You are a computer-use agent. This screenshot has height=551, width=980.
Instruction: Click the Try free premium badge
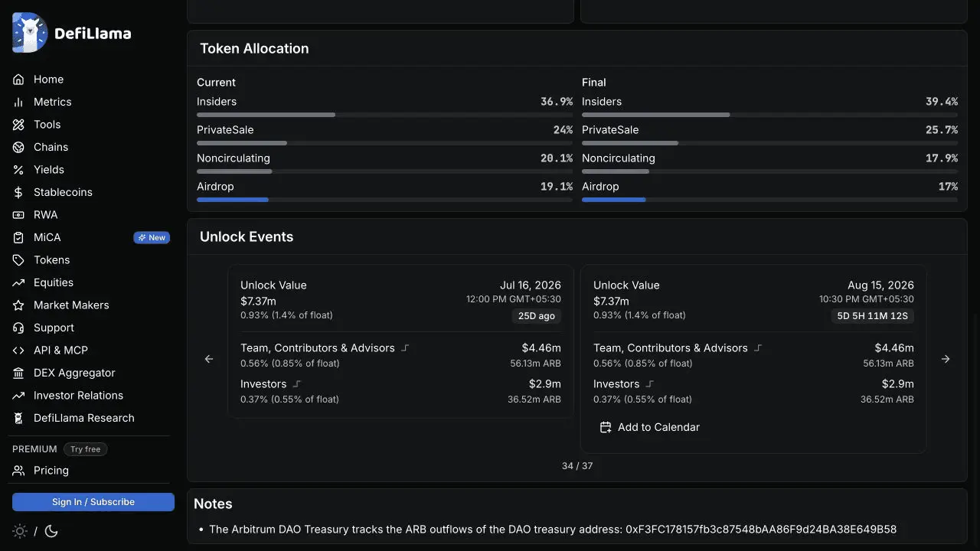click(85, 449)
